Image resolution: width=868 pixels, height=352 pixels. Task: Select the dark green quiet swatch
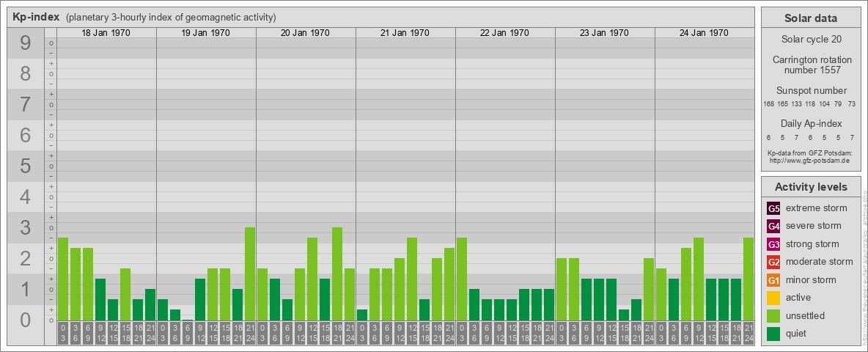[x=773, y=333]
